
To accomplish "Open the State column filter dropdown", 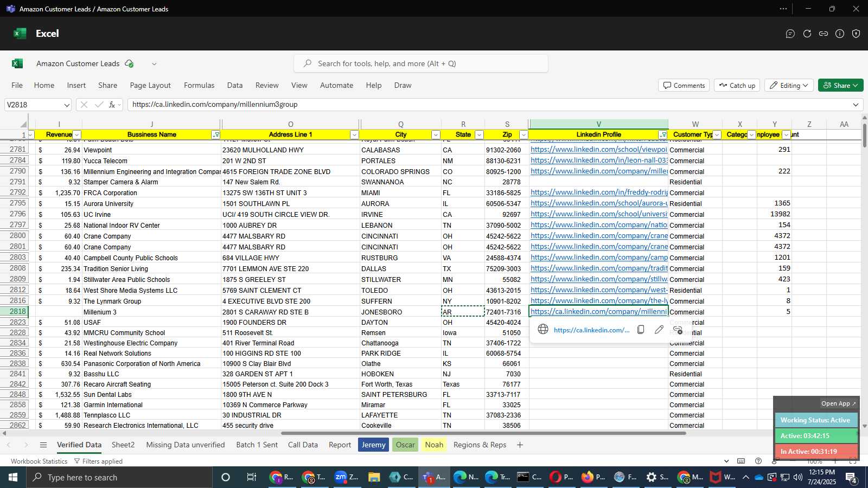I will coord(479,134).
